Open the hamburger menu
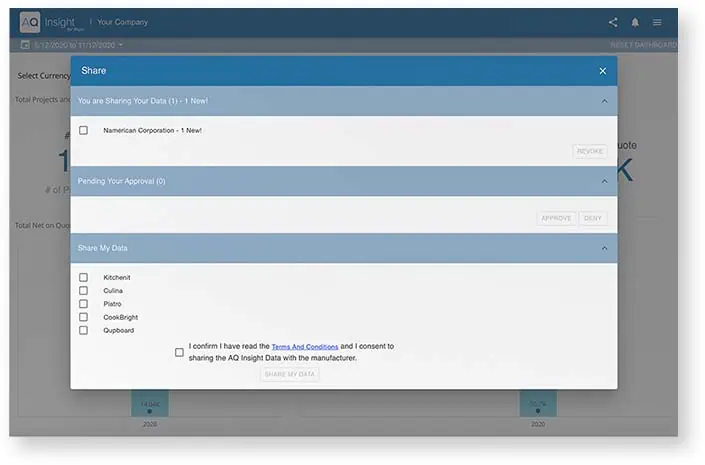 tap(657, 22)
